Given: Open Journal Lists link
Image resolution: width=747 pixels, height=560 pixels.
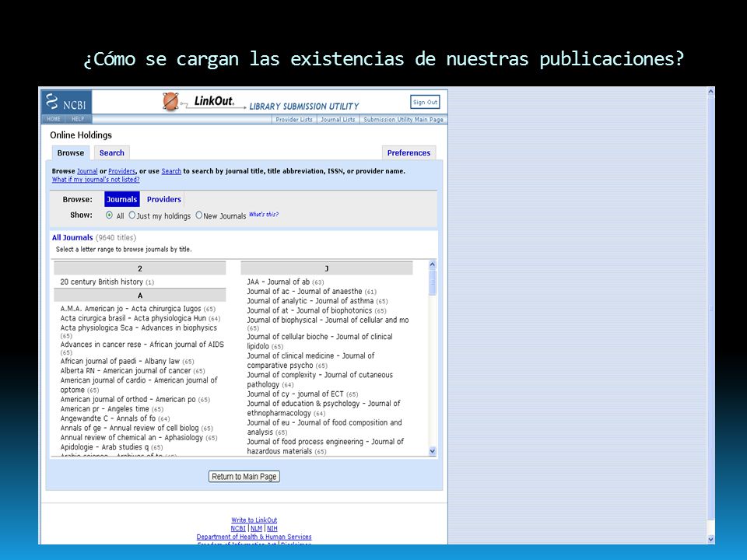Looking at the screenshot, I should 338,120.
